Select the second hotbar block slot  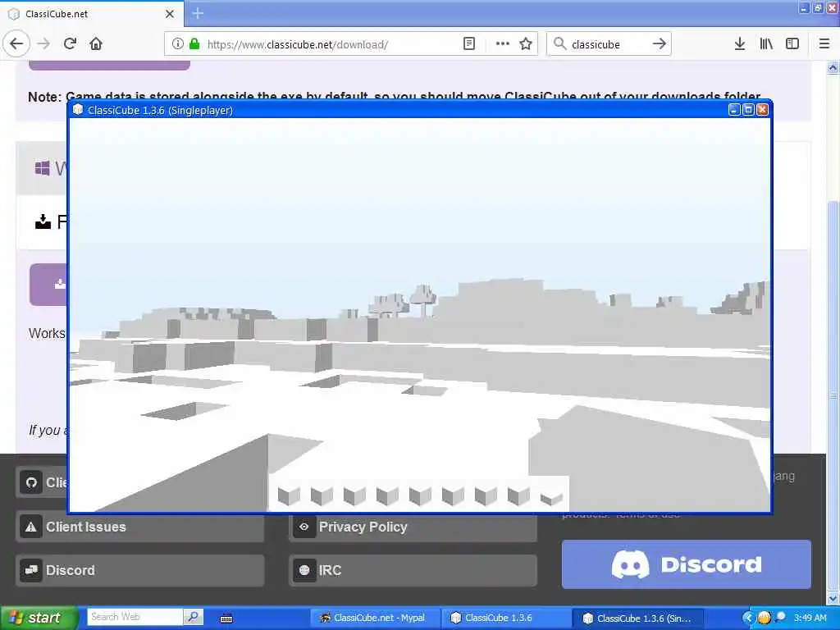(322, 496)
